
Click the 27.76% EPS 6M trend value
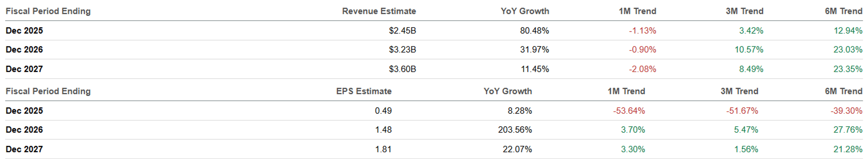pos(848,130)
